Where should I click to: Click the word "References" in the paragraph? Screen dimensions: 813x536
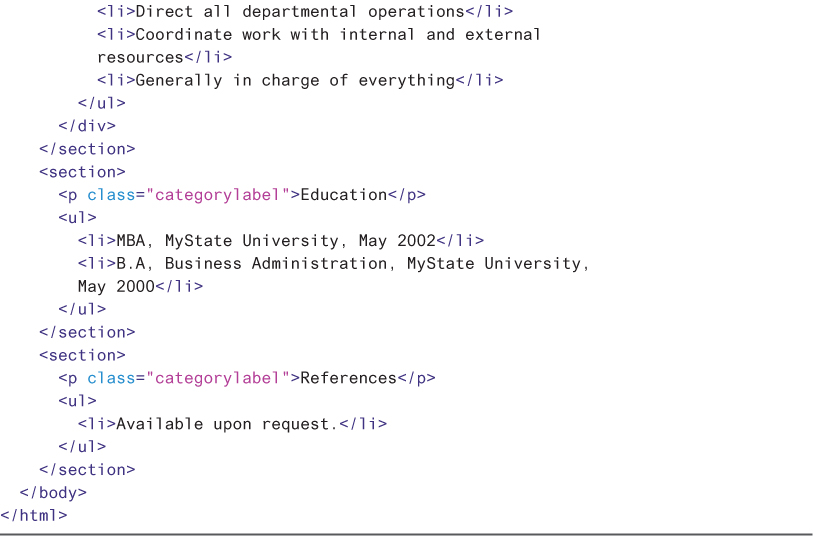(348, 377)
